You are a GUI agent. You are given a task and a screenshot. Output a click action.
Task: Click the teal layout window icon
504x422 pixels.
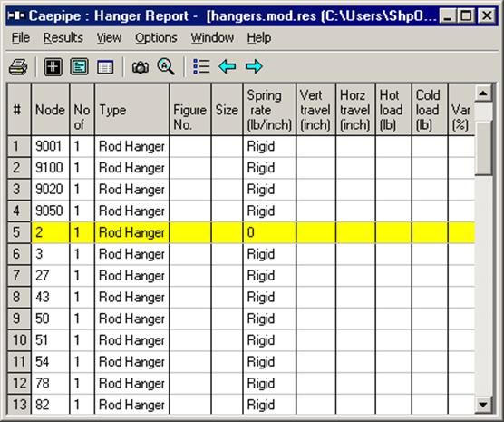tap(79, 66)
